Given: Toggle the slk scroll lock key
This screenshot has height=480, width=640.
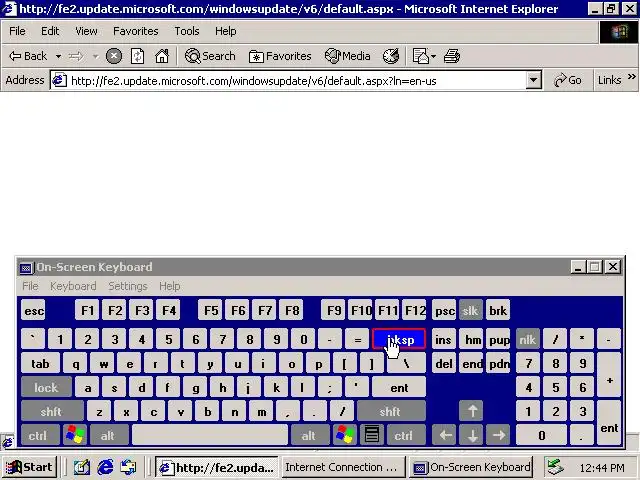Looking at the screenshot, I should tap(470, 311).
